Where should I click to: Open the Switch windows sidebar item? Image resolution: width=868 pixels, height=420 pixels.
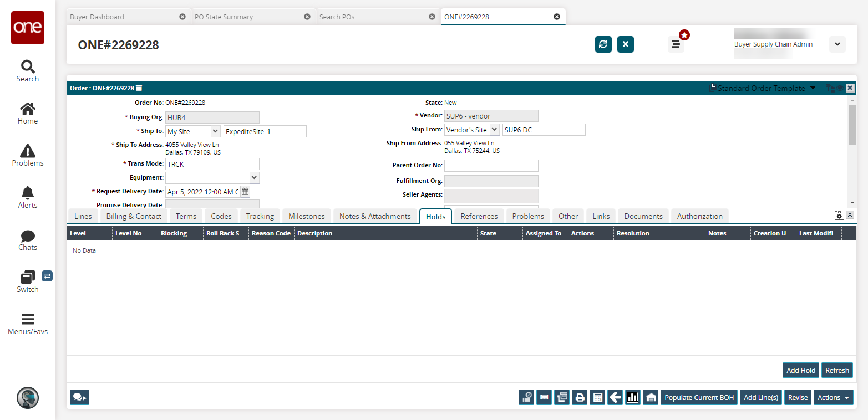28,281
